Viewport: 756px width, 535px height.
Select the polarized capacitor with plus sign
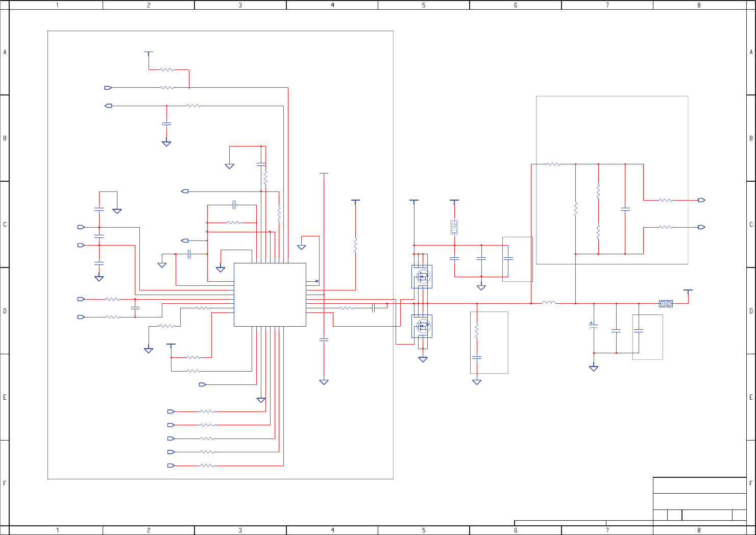pyautogui.click(x=593, y=326)
